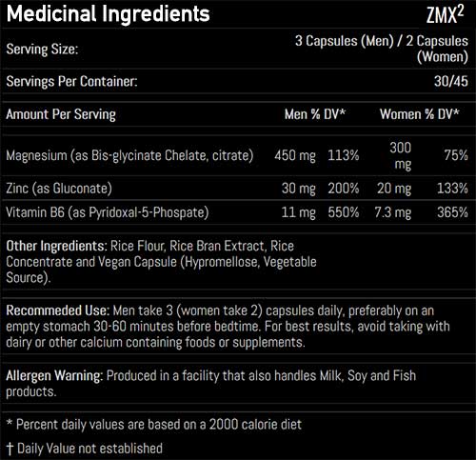Click the Servings Per Container label
The width and height of the screenshot is (476, 460).
pyautogui.click(x=71, y=82)
